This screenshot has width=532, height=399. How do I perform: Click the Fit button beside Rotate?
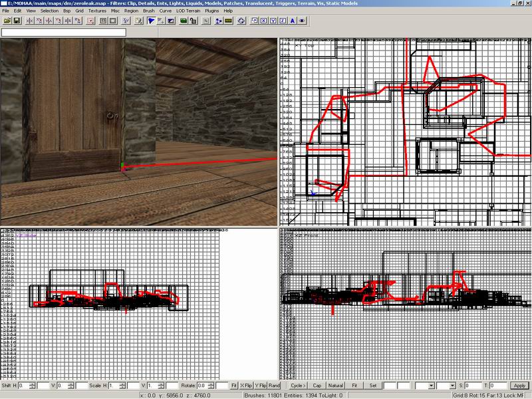[x=234, y=386]
